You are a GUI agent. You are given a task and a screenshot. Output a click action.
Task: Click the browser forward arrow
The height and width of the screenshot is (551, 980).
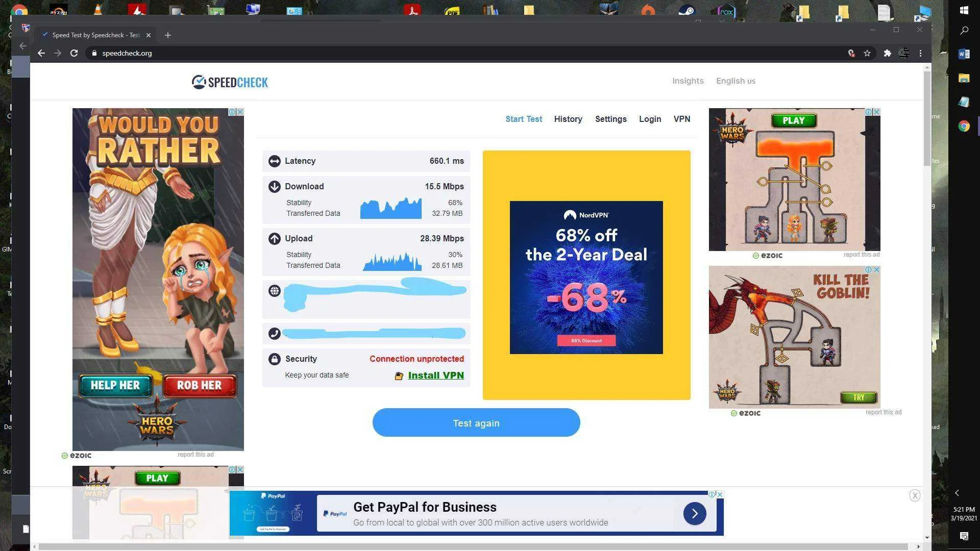point(58,53)
